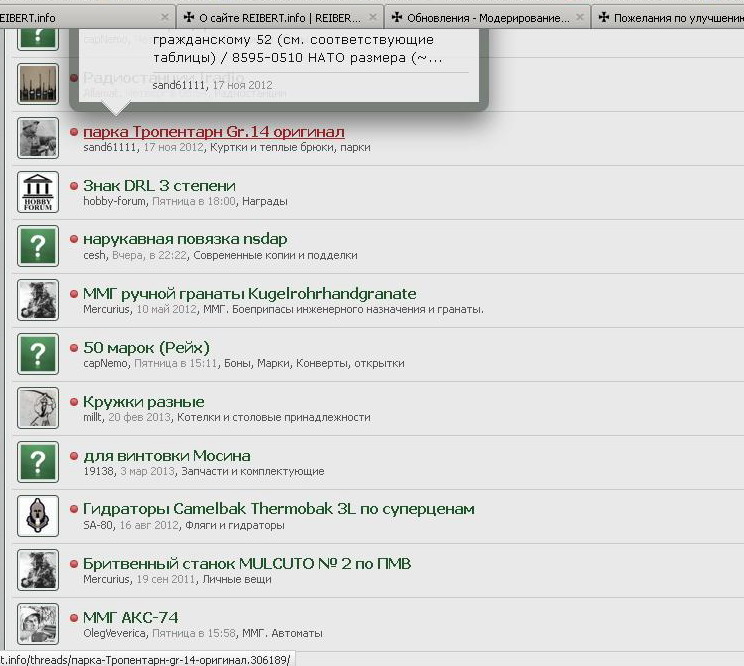
Task: Open thread Кружки разные
Action: coord(144,402)
